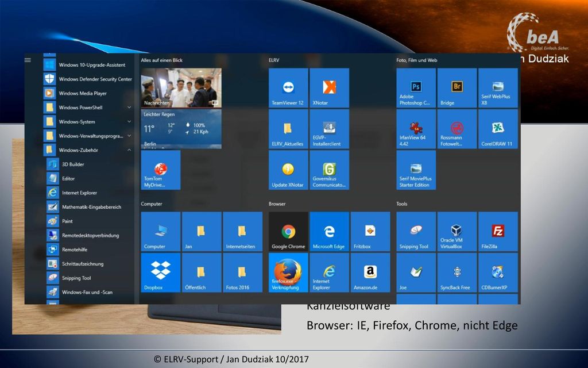Launch the Google Chrome tile
This screenshot has width=588, height=368.
[288, 231]
